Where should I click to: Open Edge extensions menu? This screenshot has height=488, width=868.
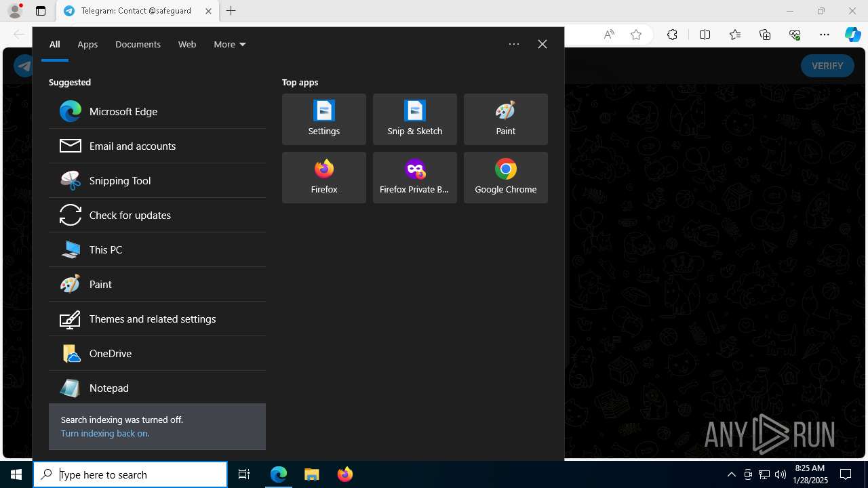(x=672, y=35)
